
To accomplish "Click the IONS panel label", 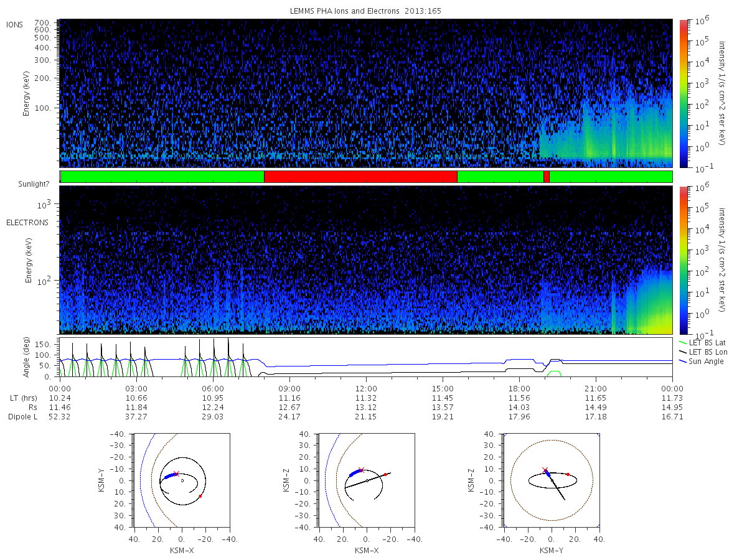I will click(x=15, y=24).
